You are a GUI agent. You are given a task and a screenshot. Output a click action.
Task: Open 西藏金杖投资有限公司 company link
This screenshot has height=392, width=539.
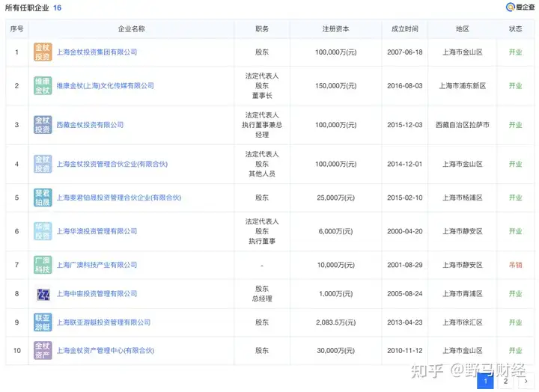pyautogui.click(x=90, y=125)
